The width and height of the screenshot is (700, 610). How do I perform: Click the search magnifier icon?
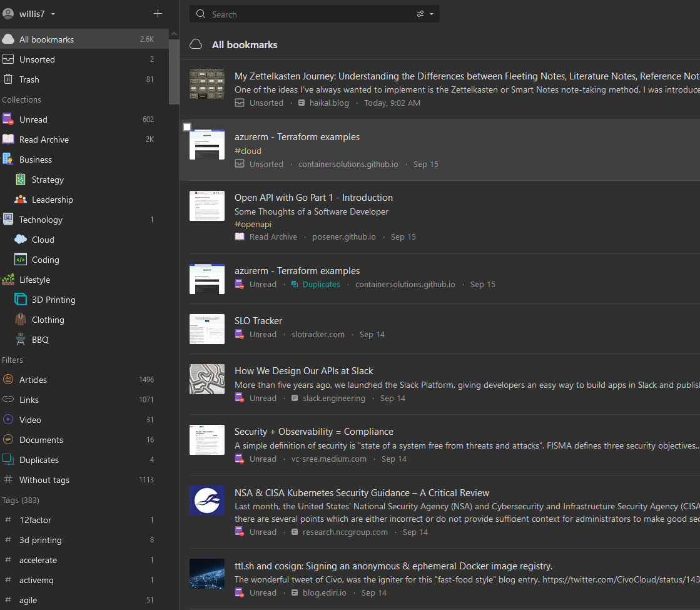pos(201,14)
